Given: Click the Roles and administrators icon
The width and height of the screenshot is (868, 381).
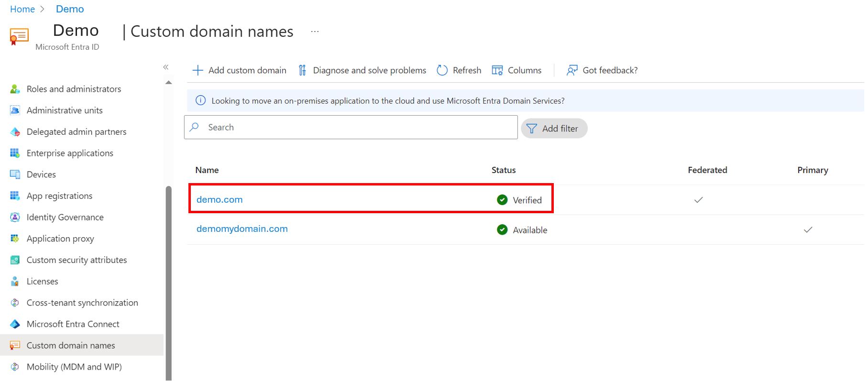Looking at the screenshot, I should tap(15, 89).
